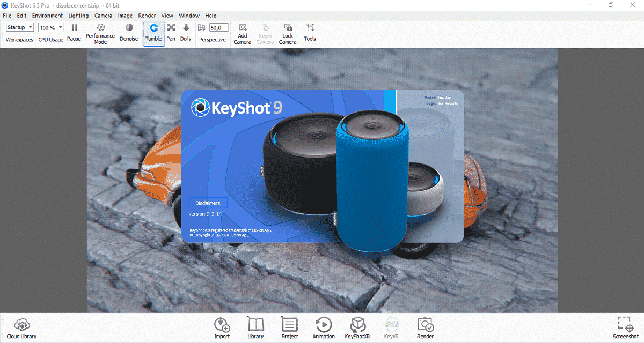Toggle the Denoise option

tap(129, 32)
